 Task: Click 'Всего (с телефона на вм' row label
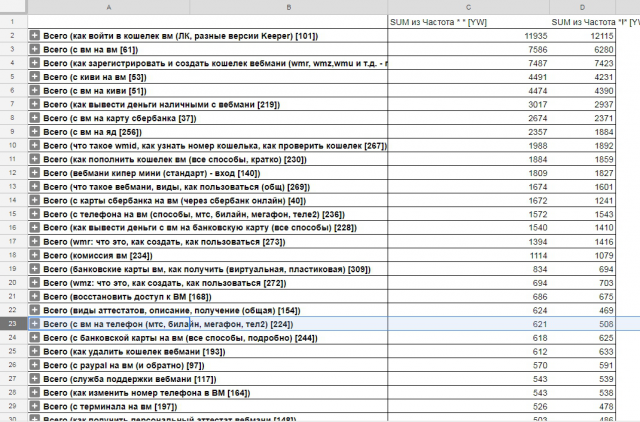tap(194, 214)
